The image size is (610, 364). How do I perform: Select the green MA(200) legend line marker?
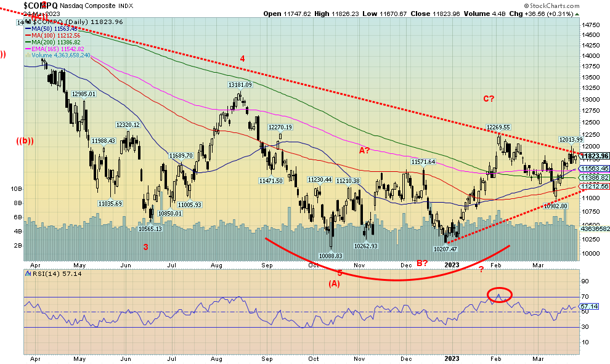(x=28, y=42)
